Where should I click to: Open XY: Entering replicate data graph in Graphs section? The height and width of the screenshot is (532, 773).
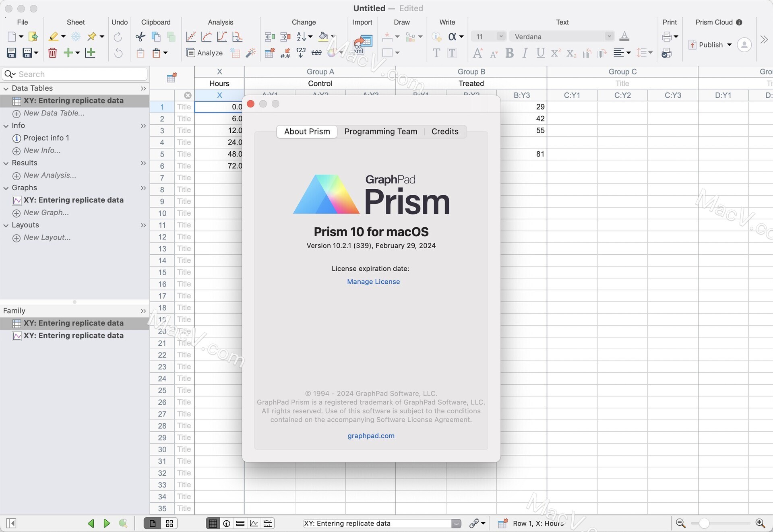(74, 200)
